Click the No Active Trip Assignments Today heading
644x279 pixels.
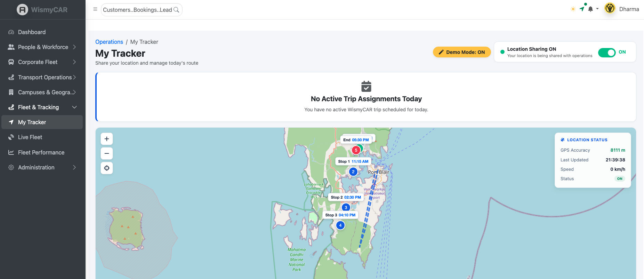366,99
